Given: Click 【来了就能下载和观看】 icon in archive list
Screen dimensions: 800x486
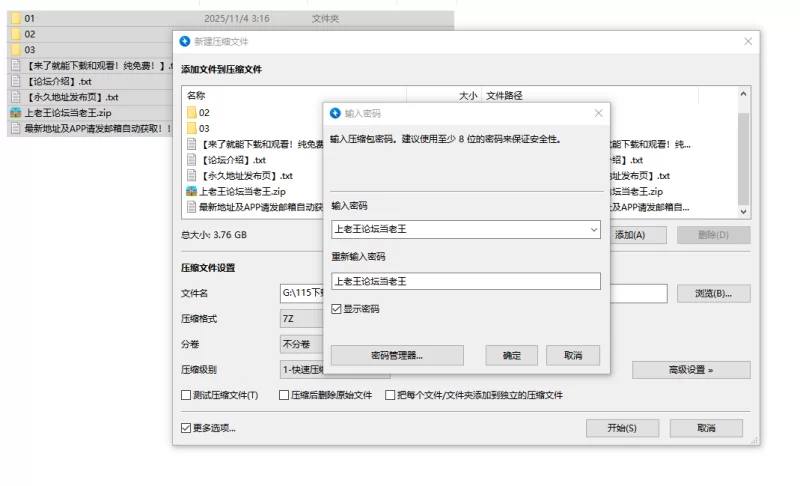Looking at the screenshot, I should click(x=191, y=144).
